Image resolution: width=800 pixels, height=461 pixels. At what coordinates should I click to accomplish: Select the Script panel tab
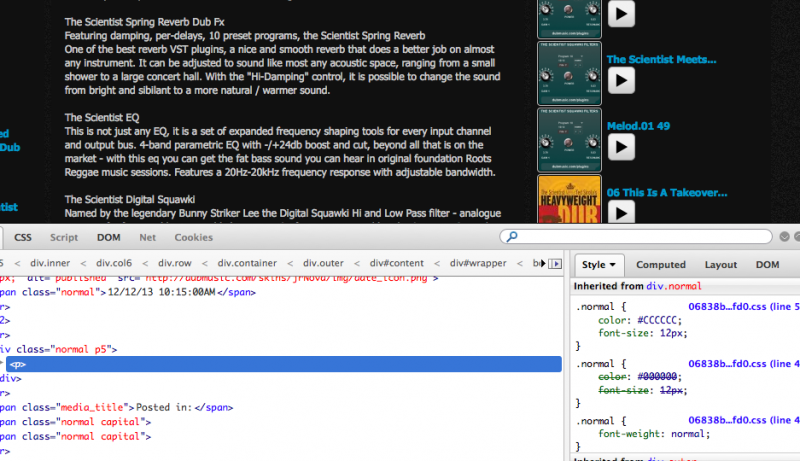(64, 238)
